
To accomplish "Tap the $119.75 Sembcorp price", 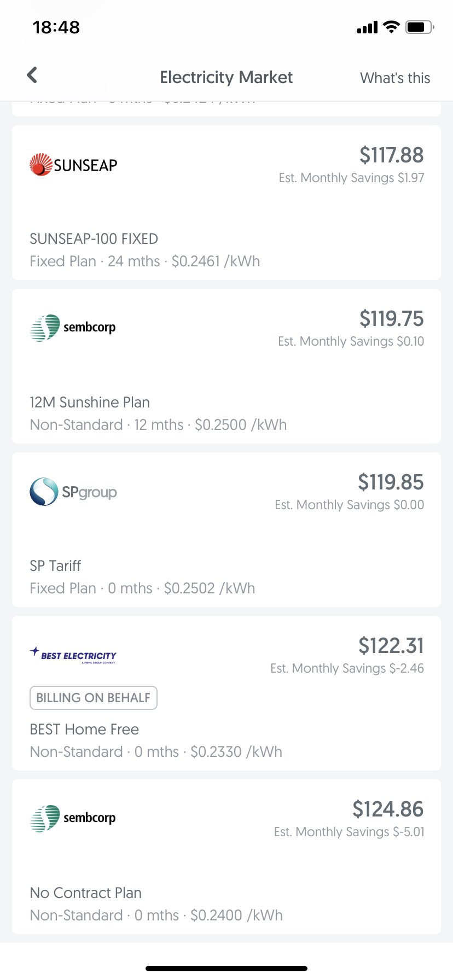I will click(391, 319).
